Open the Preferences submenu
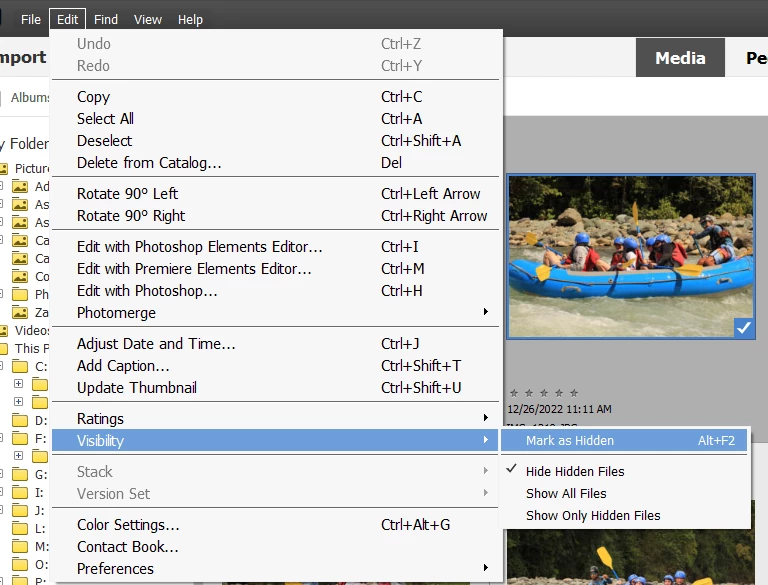The height and width of the screenshot is (585, 768). point(277,569)
